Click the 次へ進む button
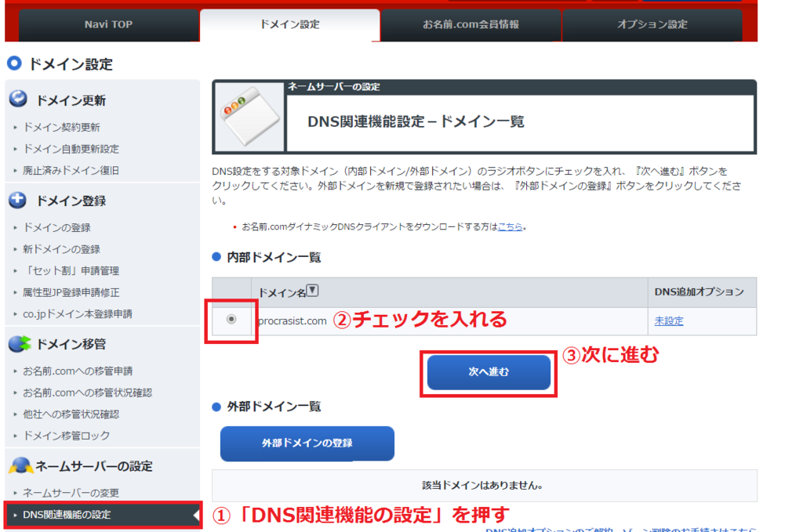This screenshot has height=532, width=803. [489, 372]
